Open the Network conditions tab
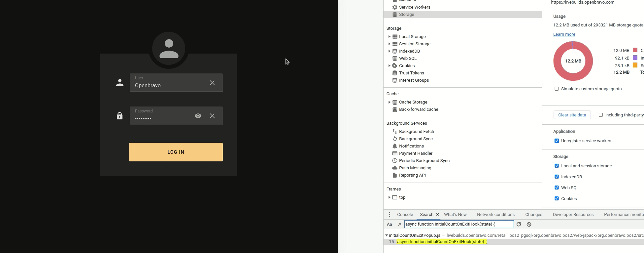The height and width of the screenshot is (253, 644). [x=495, y=215]
